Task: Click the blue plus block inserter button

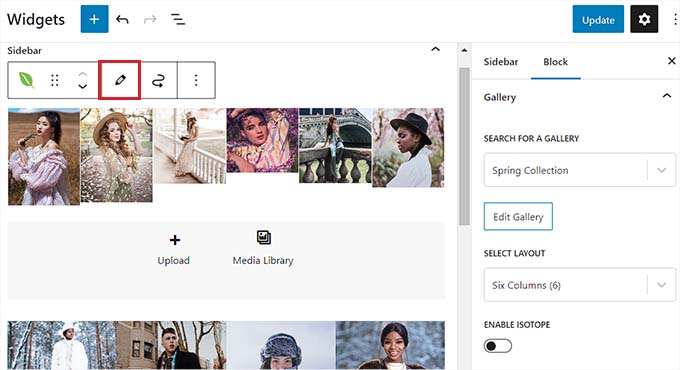Action: [95, 19]
